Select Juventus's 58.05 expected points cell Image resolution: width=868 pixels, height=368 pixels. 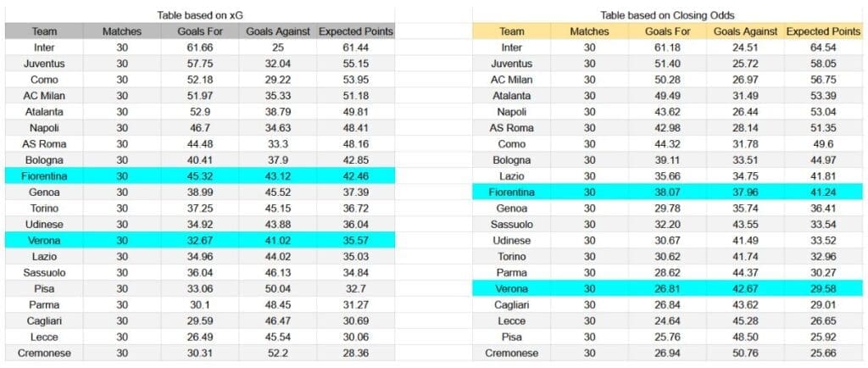(822, 64)
